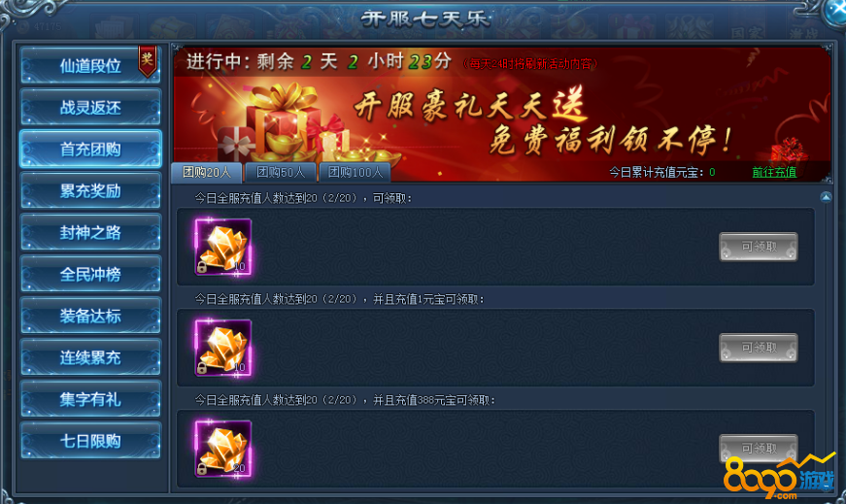The width and height of the screenshot is (846, 504).
Task: Click the blue orb in the top-right corner
Action: [835, 12]
